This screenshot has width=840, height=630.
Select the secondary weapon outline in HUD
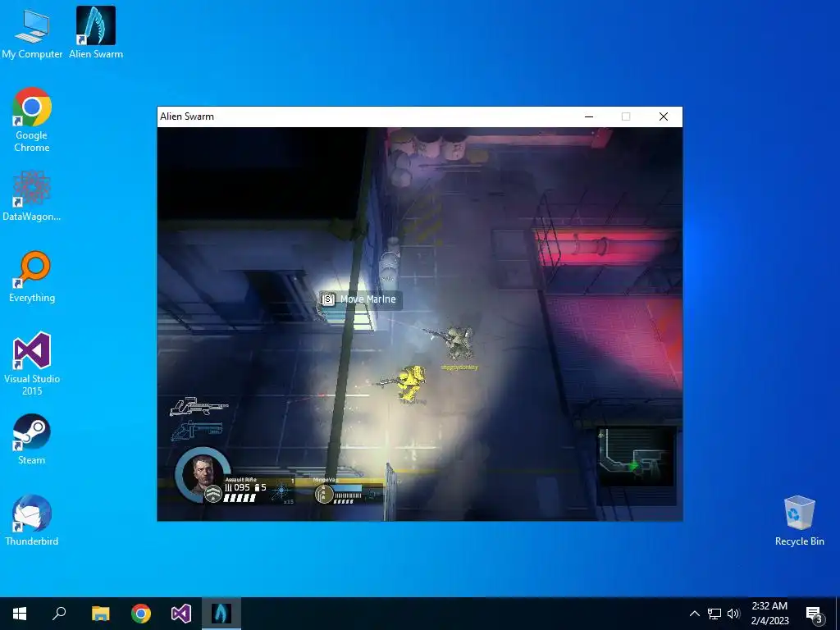196,431
